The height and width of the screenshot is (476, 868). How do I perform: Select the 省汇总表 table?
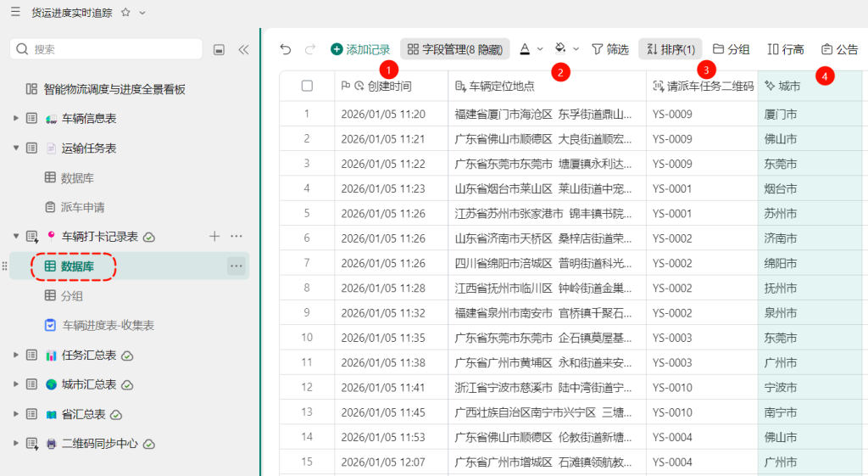[x=84, y=415]
